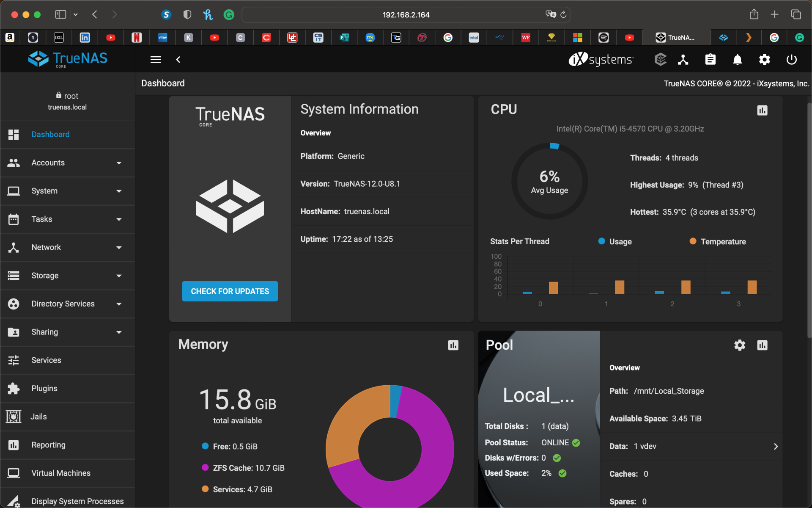This screenshot has width=812, height=508.
Task: Click the CHECK FOR UPDATES button
Action: click(230, 291)
